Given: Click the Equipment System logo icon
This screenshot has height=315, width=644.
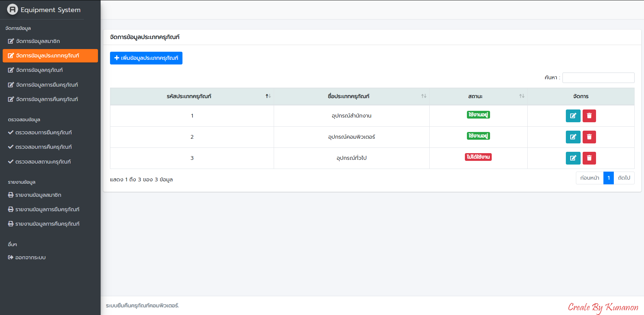Looking at the screenshot, I should pos(12,9).
